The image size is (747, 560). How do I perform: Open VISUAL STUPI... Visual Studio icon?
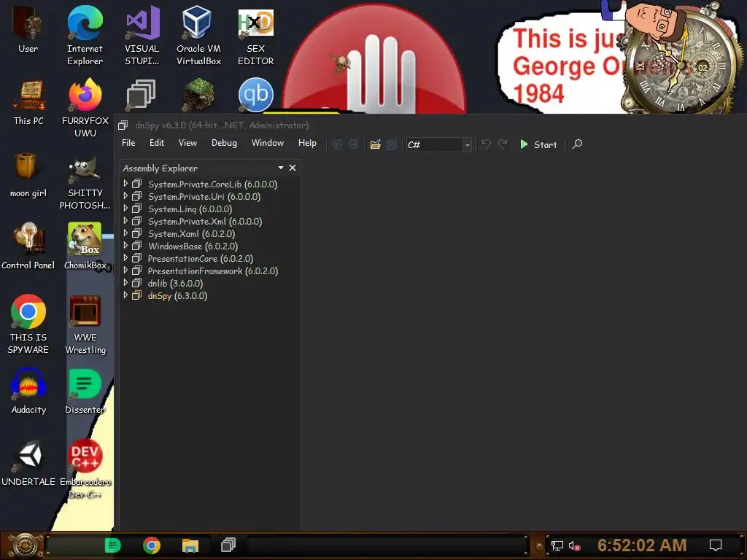(142, 35)
